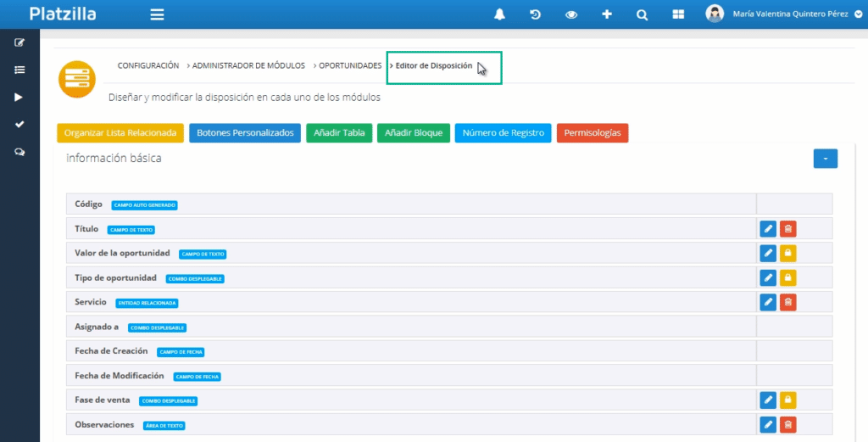Click Añadir Bloque button
Image resolution: width=868 pixels, height=442 pixels.
point(414,133)
